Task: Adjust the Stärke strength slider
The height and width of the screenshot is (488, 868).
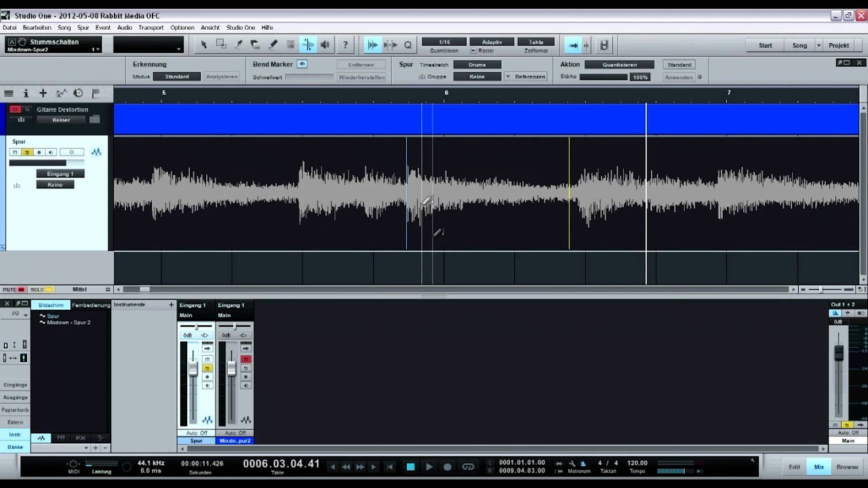Action: click(604, 77)
